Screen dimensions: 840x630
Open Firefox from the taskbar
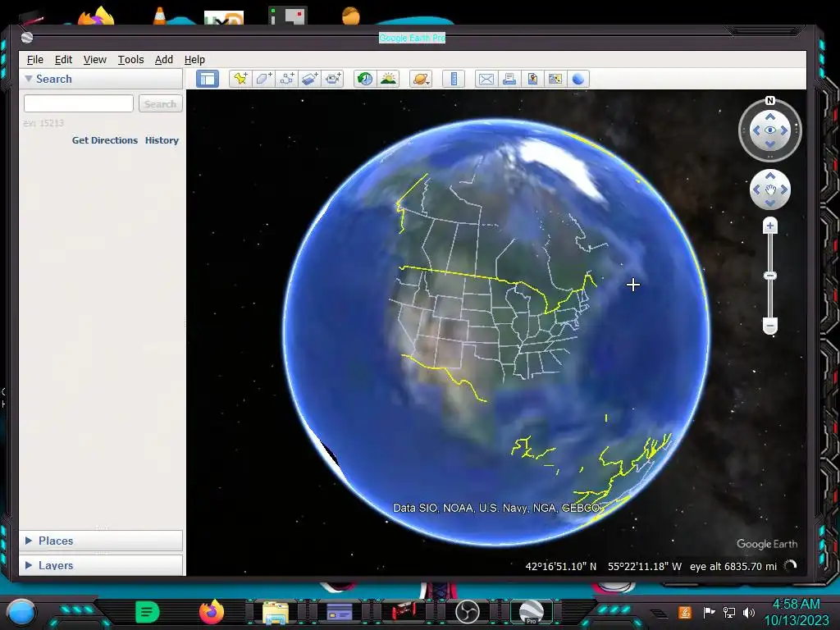[x=211, y=612]
